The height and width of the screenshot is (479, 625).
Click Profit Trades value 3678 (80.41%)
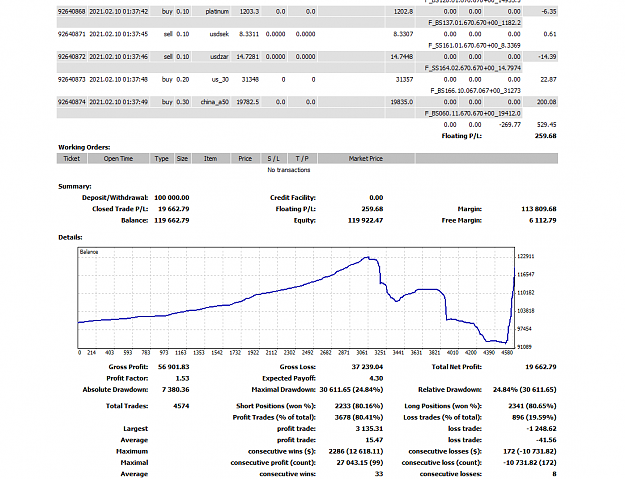coord(359,418)
